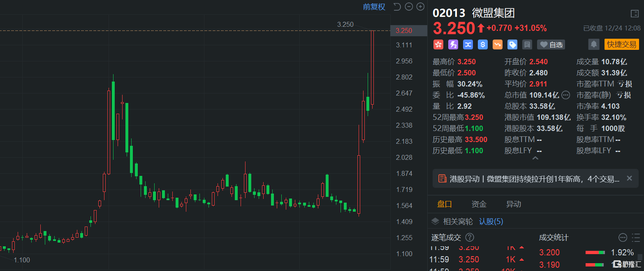The image size is (644, 271).
Task: Reset chart with the undo arrow icon
Action: [x=397, y=7]
